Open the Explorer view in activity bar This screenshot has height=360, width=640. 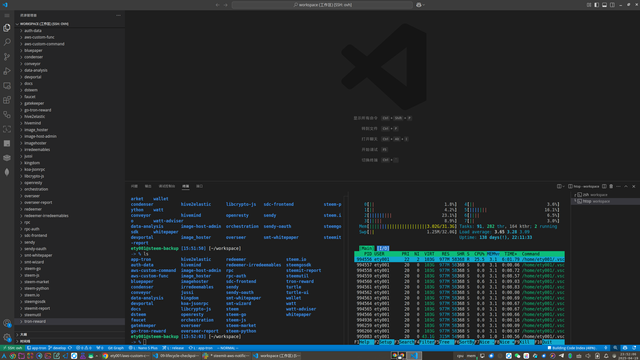click(7, 28)
